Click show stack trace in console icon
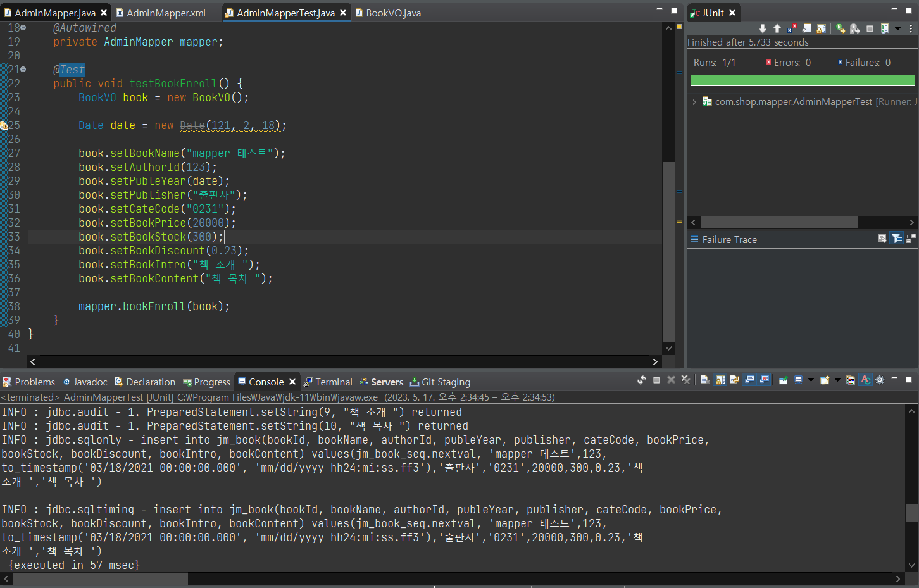The image size is (919, 588). click(x=882, y=239)
